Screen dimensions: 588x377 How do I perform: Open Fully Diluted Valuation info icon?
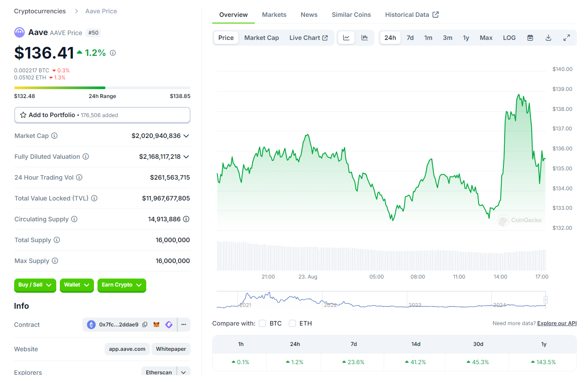[86, 157]
